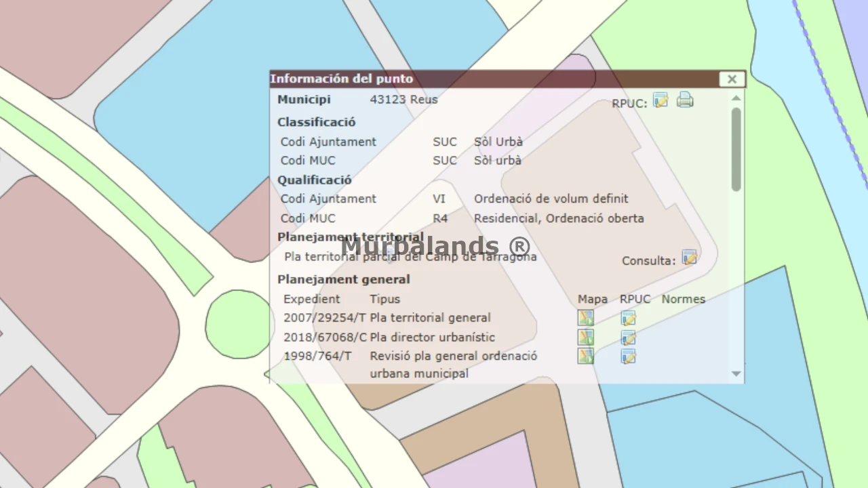Open the RPUC document icon beside Municipi
This screenshot has height=488, width=868.
tap(660, 101)
